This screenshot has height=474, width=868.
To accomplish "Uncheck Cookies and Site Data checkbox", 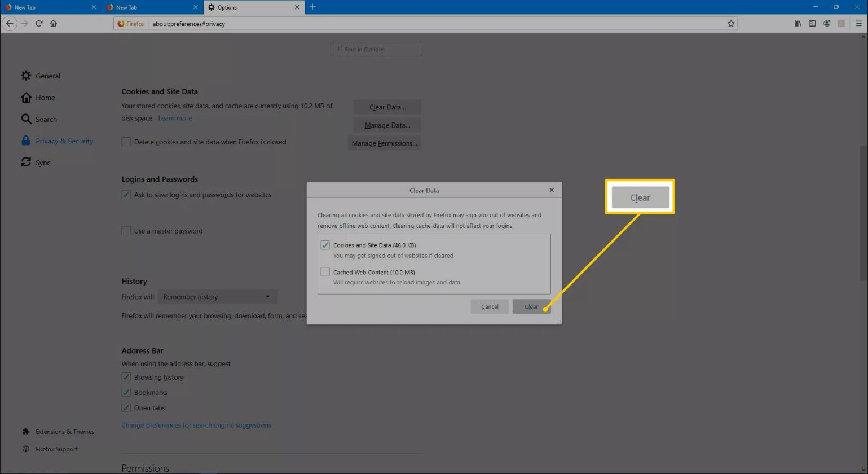I will [x=325, y=245].
